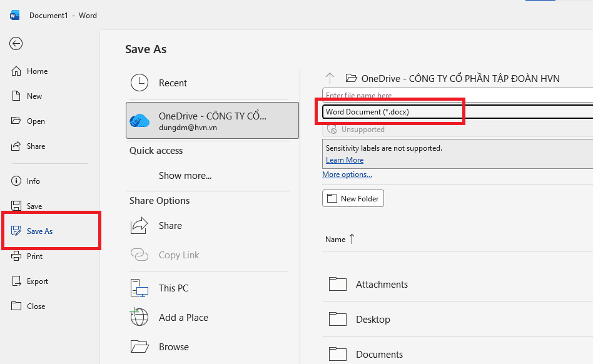The height and width of the screenshot is (364, 593).
Task: Select the This PC computer icon
Action: tap(139, 288)
